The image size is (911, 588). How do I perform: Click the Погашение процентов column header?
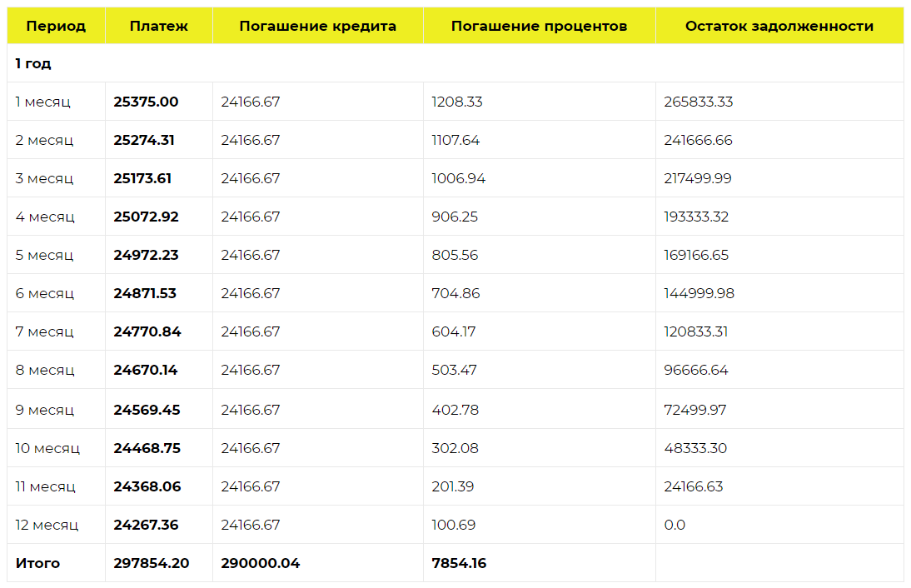pos(539,26)
